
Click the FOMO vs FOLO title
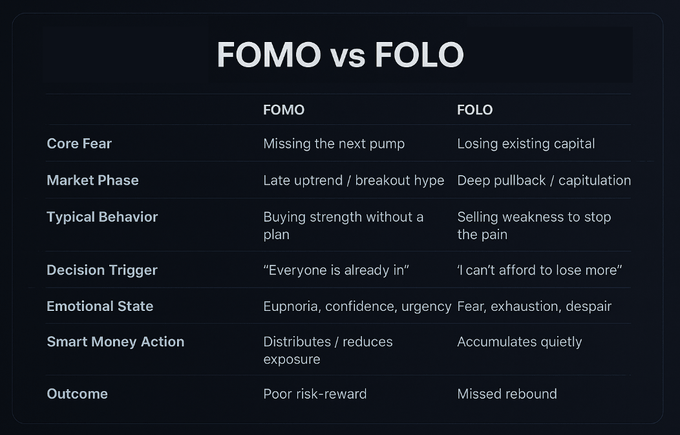[x=340, y=54]
